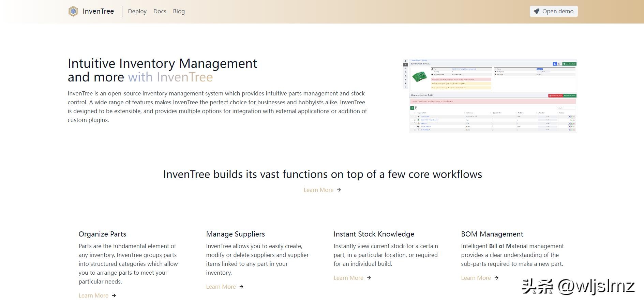The image size is (644, 304).
Task: Go to Docs in the navigation bar
Action: point(160,11)
